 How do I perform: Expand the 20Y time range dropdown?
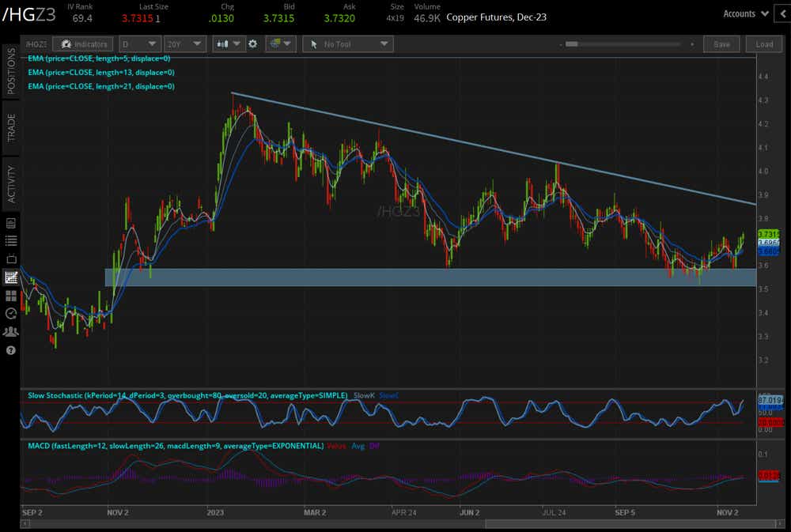click(x=187, y=44)
